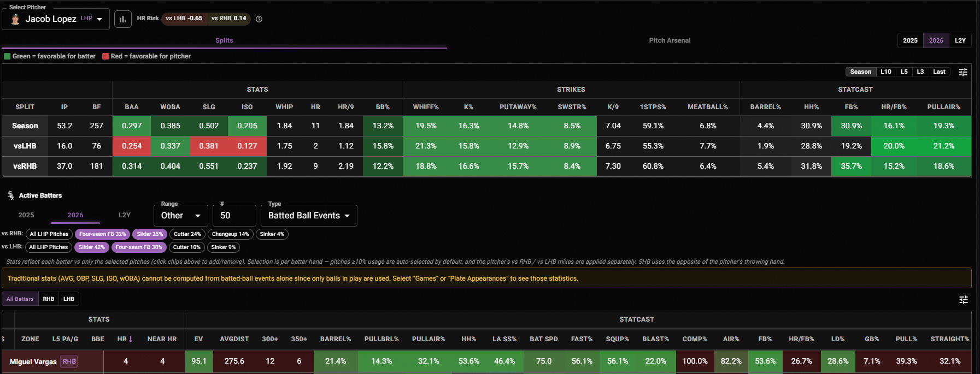Select the 2025 year at top right

point(910,40)
